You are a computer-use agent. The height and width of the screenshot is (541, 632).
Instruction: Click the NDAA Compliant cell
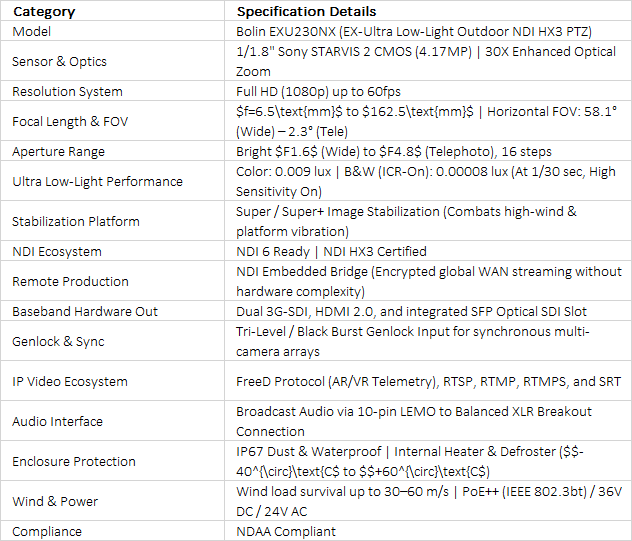tap(428, 531)
